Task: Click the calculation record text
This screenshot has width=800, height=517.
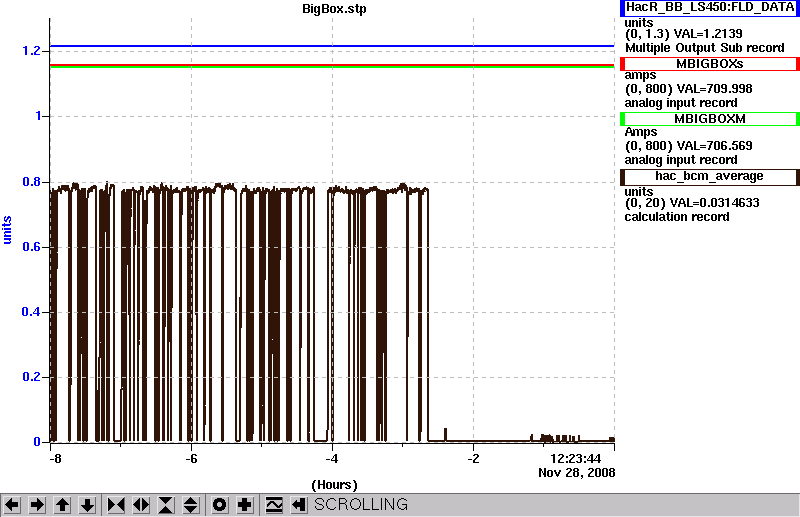Action: coord(677,217)
